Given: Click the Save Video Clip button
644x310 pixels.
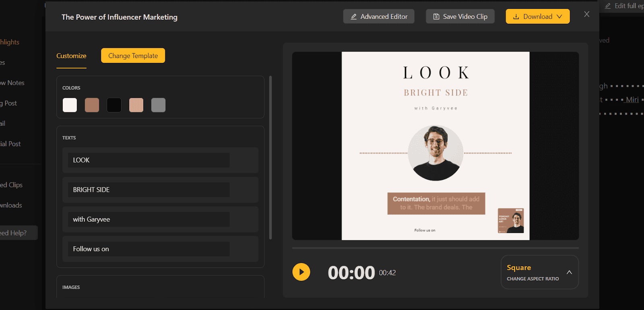Looking at the screenshot, I should (460, 17).
